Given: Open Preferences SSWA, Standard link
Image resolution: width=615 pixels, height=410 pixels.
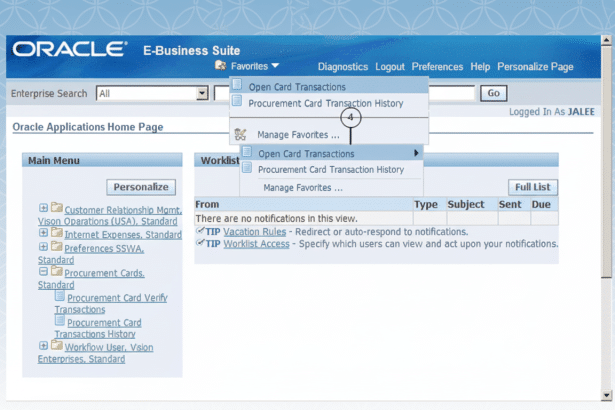Looking at the screenshot, I should (91, 254).
